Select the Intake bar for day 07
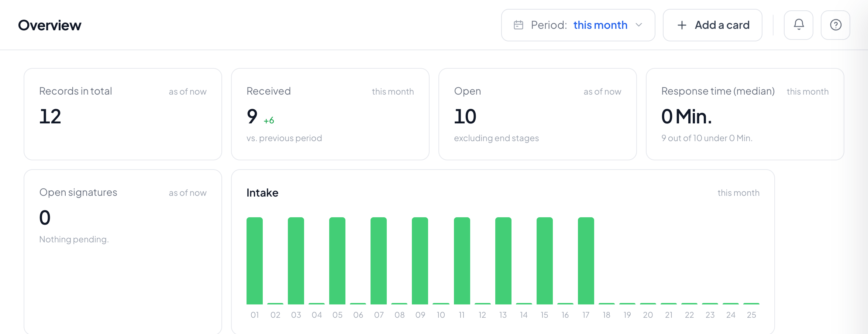This screenshot has width=868, height=334. pyautogui.click(x=379, y=261)
